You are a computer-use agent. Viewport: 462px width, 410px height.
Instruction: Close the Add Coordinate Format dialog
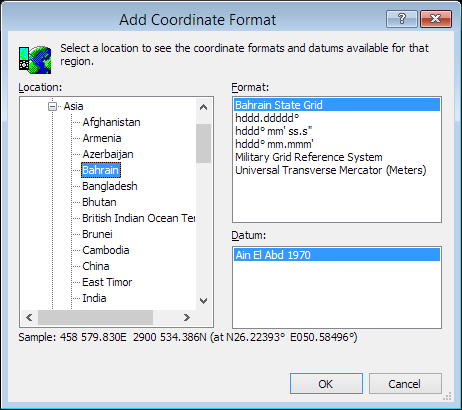436,19
